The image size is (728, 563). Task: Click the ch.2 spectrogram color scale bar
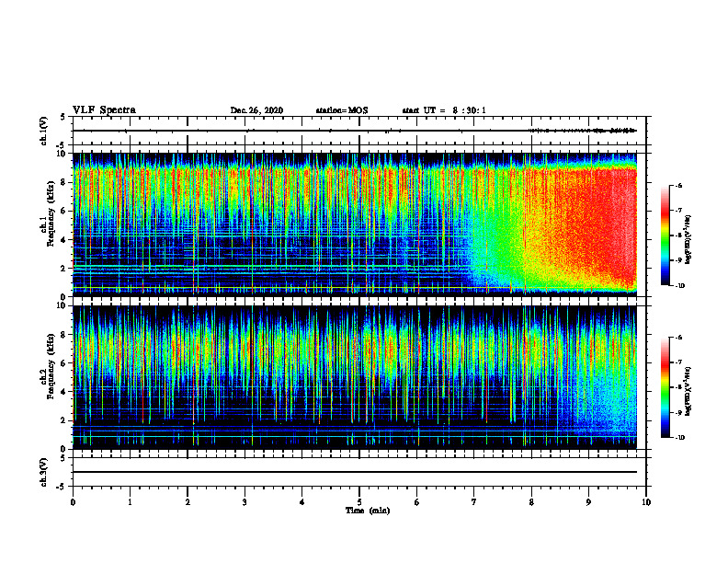[x=665, y=387]
